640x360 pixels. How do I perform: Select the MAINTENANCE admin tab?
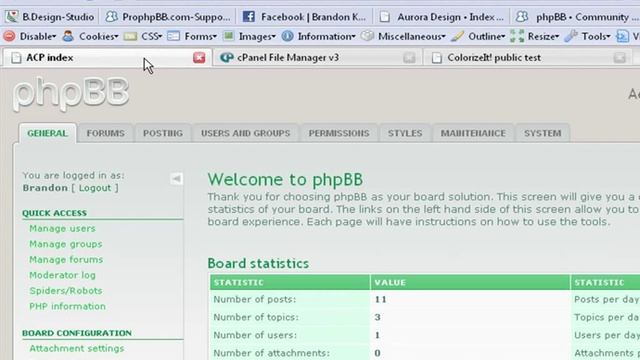tap(473, 133)
